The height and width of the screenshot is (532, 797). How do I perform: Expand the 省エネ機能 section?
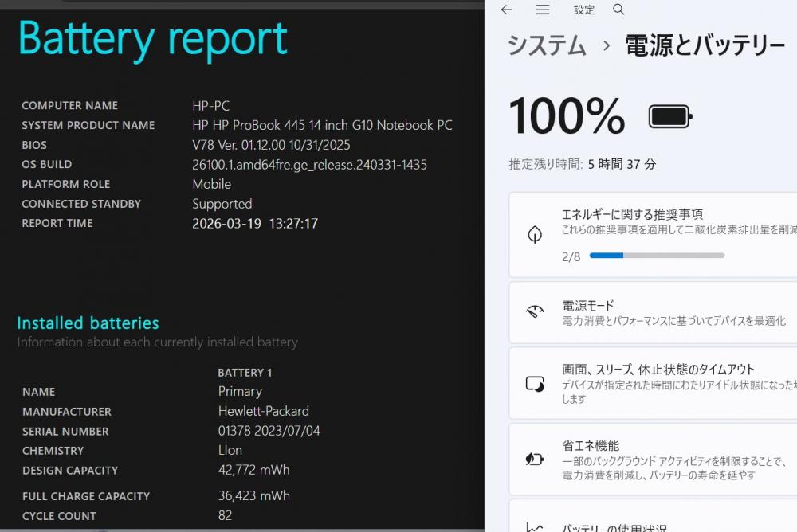[654, 460]
